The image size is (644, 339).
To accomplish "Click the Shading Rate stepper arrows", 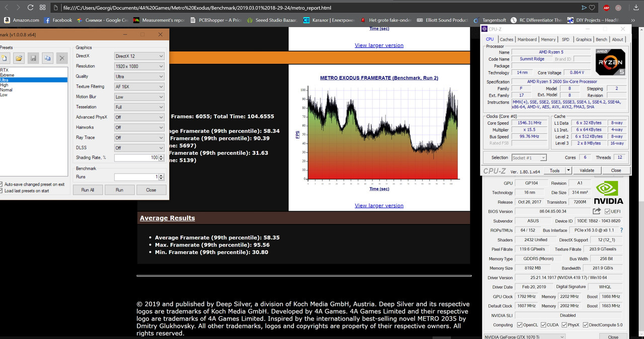I will [162, 158].
